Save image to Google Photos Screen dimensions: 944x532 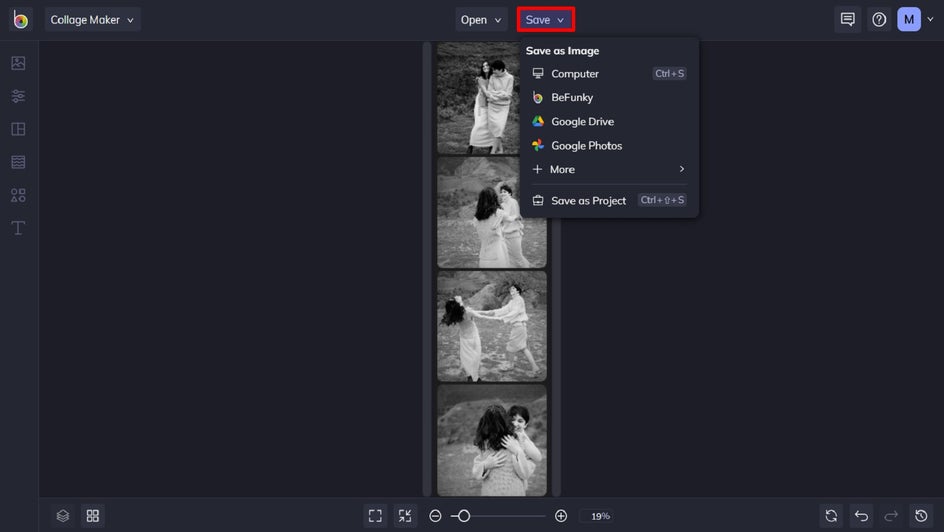pyautogui.click(x=609, y=146)
